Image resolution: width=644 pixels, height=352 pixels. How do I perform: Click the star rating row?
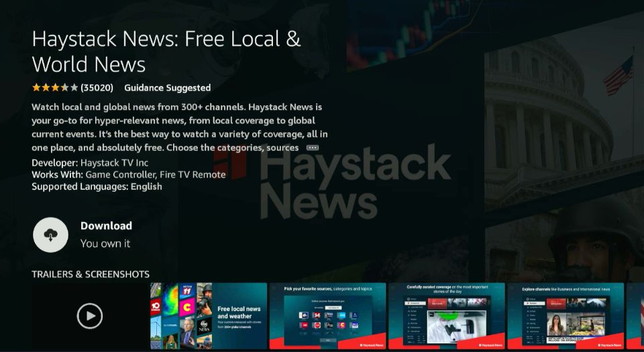click(55, 87)
